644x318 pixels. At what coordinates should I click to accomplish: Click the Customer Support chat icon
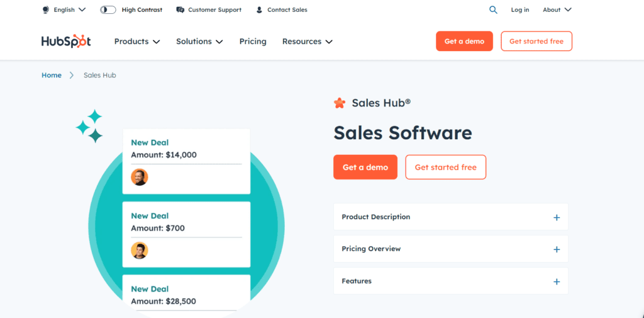tap(180, 10)
